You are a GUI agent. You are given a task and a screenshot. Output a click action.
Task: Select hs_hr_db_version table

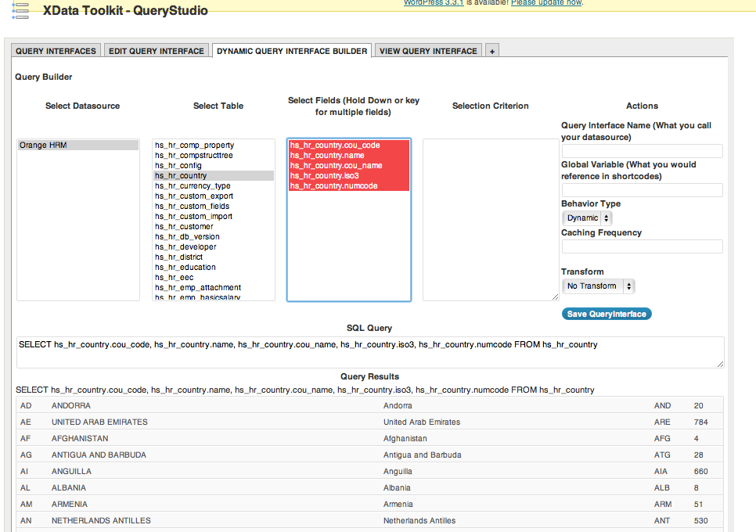pyautogui.click(x=214, y=236)
